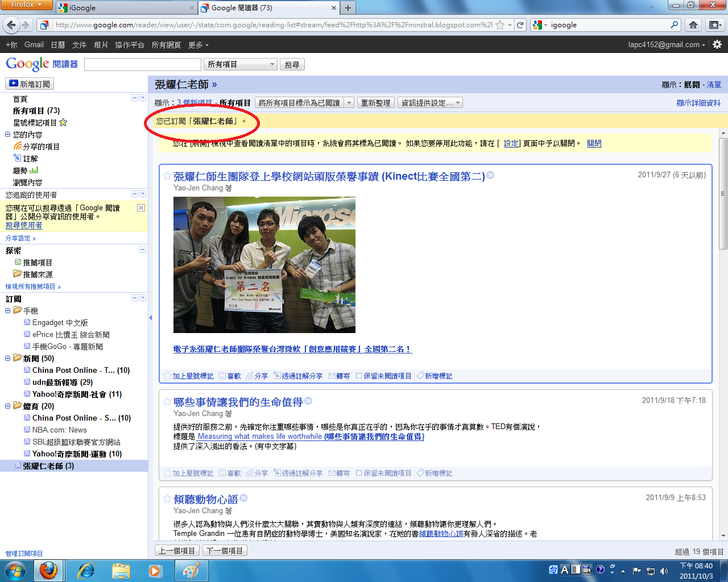Open Google settings gear icon

(717, 44)
